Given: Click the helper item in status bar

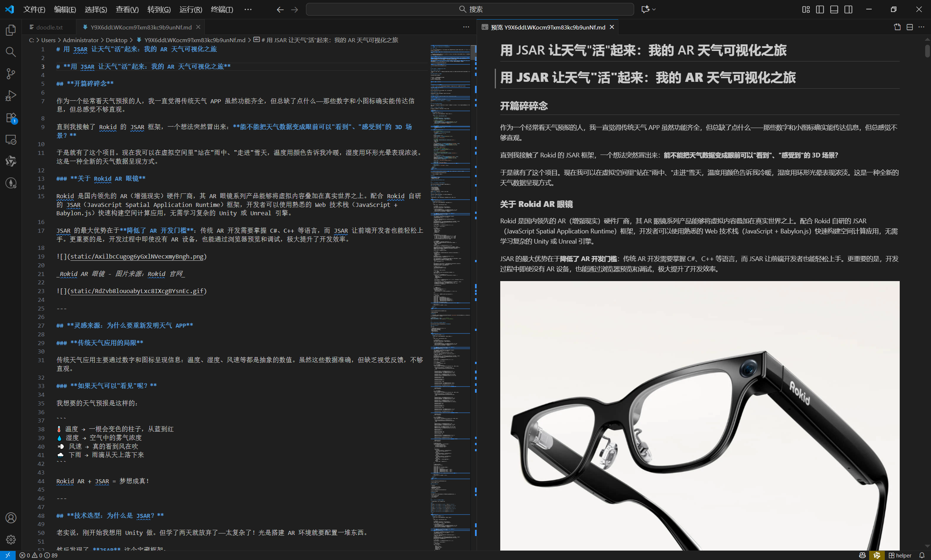Looking at the screenshot, I should [900, 555].
